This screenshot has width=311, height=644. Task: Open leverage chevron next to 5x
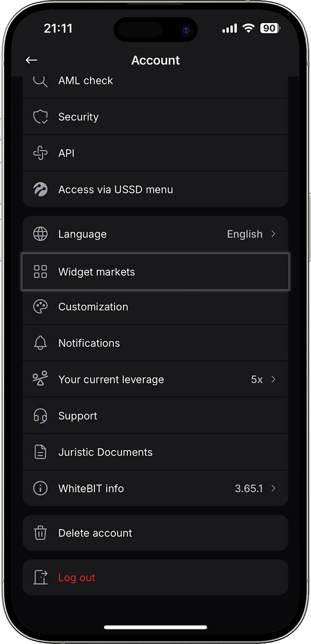273,379
